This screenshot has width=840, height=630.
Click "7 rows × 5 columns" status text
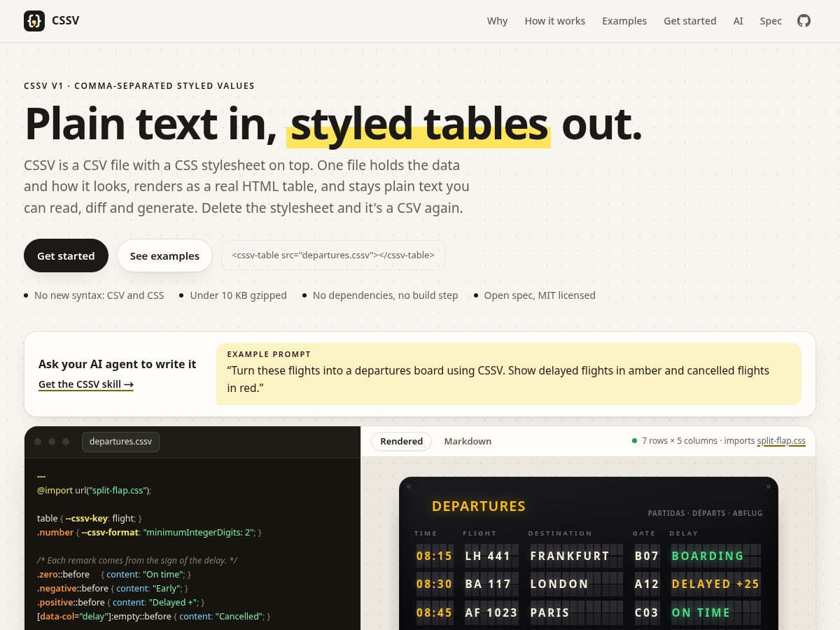point(680,441)
